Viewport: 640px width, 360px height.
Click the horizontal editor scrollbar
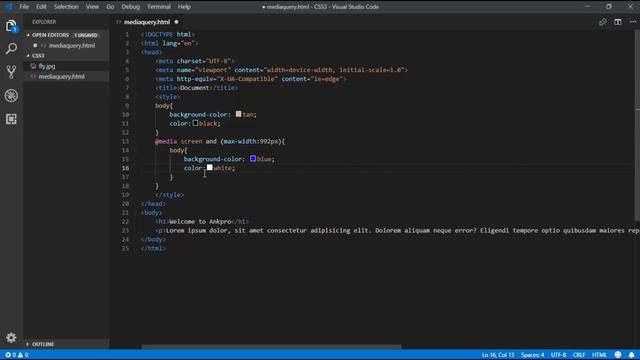(271, 347)
